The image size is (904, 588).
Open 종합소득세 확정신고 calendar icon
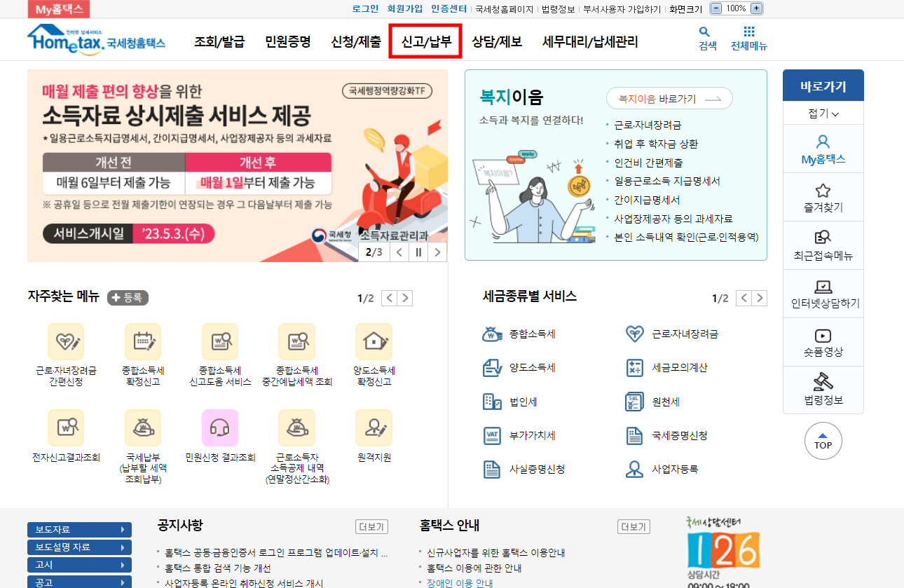point(143,341)
